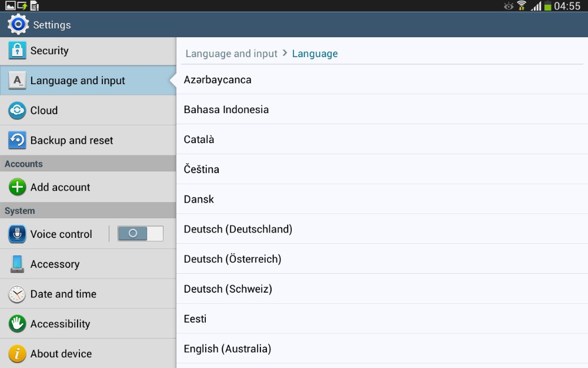588x368 pixels.
Task: Select Bahasa Indonesia language option
Action: (226, 110)
